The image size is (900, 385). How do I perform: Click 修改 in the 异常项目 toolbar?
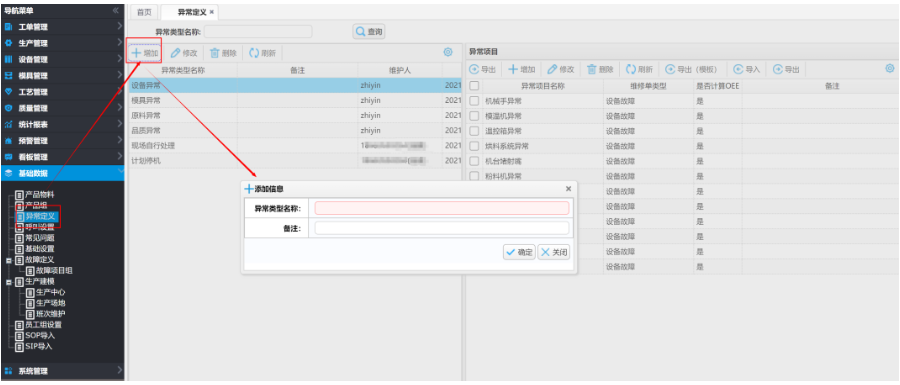pyautogui.click(x=561, y=69)
